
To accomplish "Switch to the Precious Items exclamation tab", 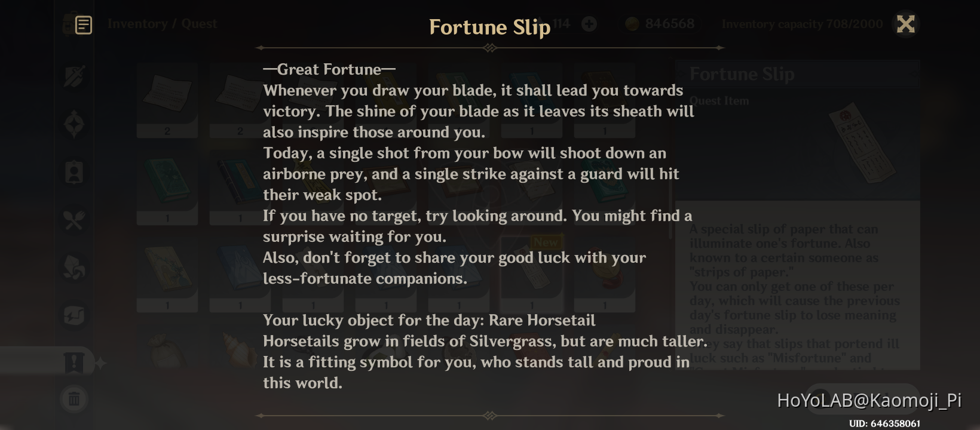I will 74,361.
